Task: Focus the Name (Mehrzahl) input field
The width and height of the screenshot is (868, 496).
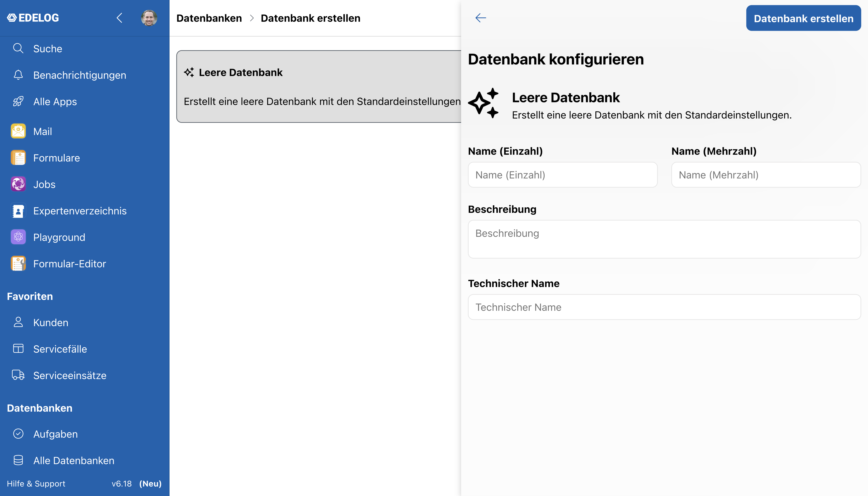Action: pos(766,175)
